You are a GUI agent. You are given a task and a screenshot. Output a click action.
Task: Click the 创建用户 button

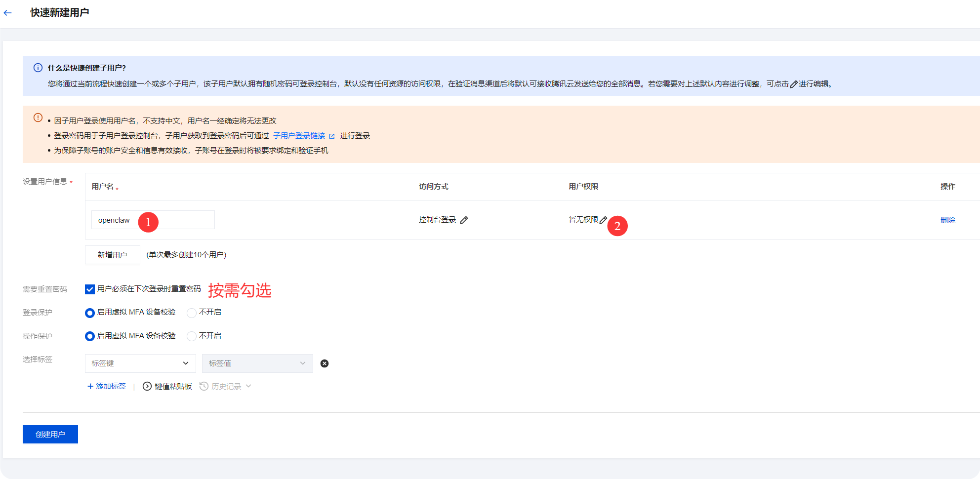point(50,434)
